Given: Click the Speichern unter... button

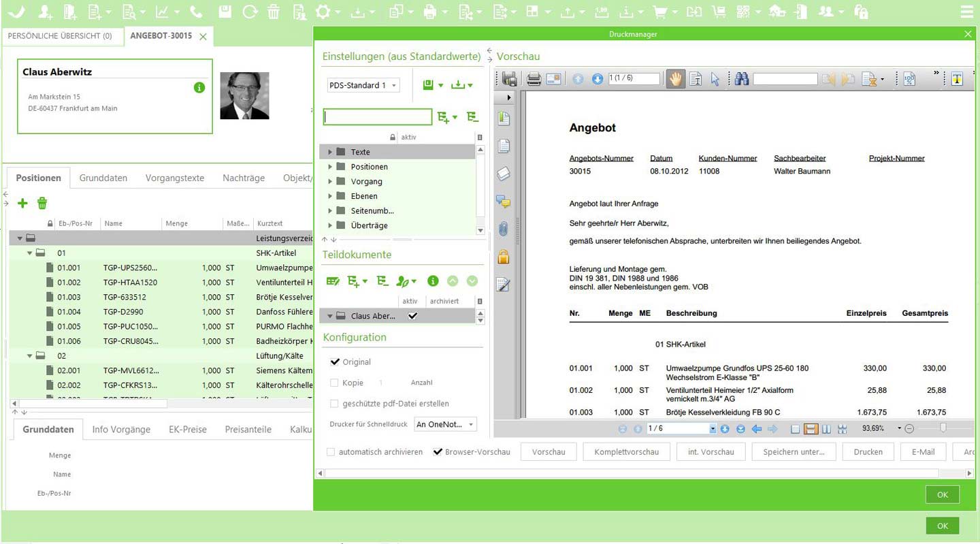Looking at the screenshot, I should [794, 452].
